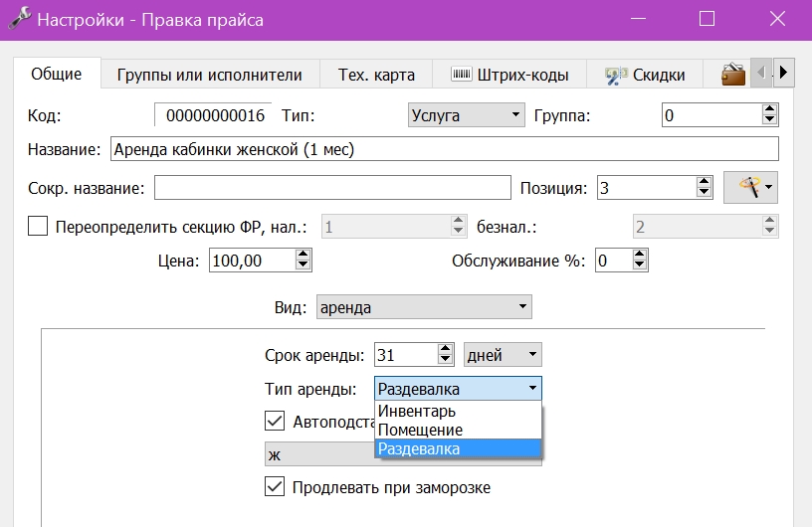Open the Тип dropdown showing Услуга
This screenshot has width=812, height=527.
tap(466, 115)
